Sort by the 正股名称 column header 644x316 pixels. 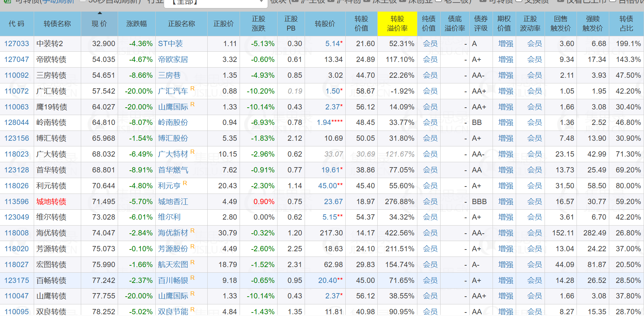point(181,24)
